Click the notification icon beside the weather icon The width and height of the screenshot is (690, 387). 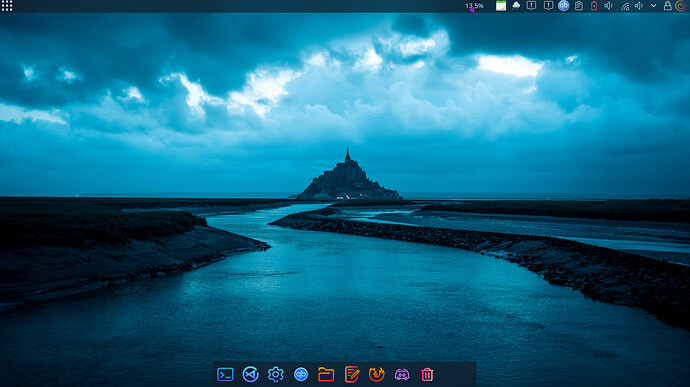(x=531, y=6)
